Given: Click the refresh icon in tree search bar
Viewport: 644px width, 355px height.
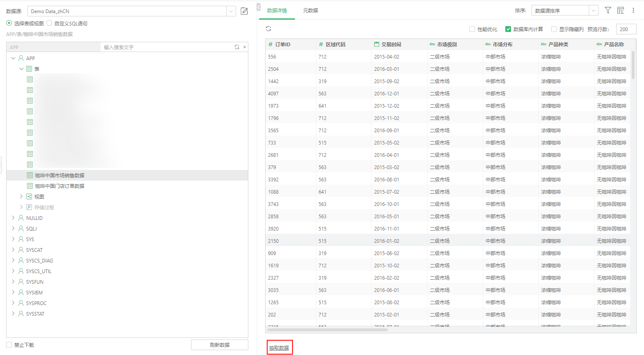Looking at the screenshot, I should click(237, 47).
